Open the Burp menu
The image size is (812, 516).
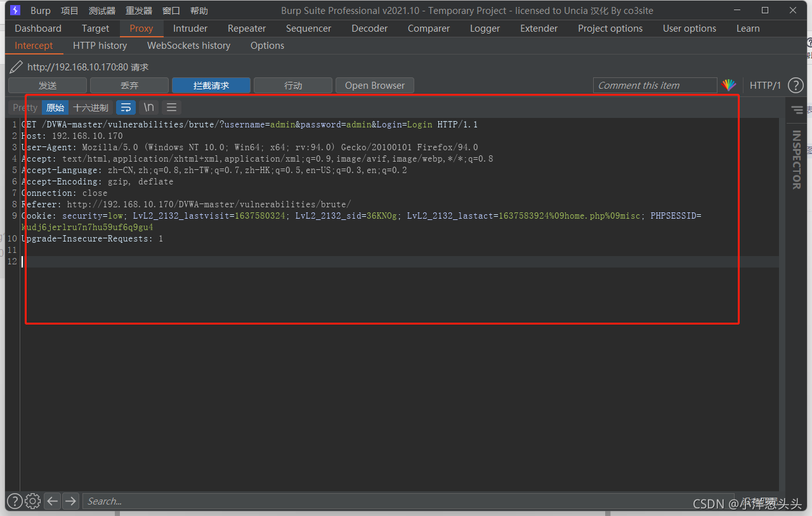coord(41,10)
